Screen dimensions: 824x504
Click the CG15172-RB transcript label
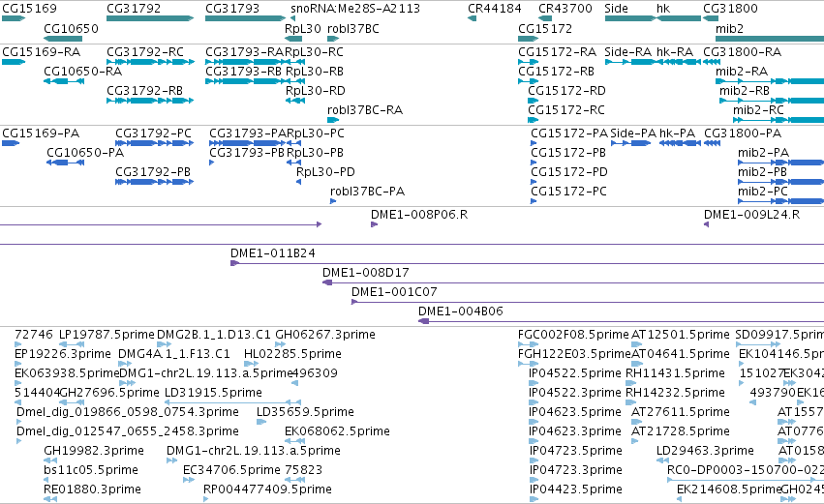557,72
